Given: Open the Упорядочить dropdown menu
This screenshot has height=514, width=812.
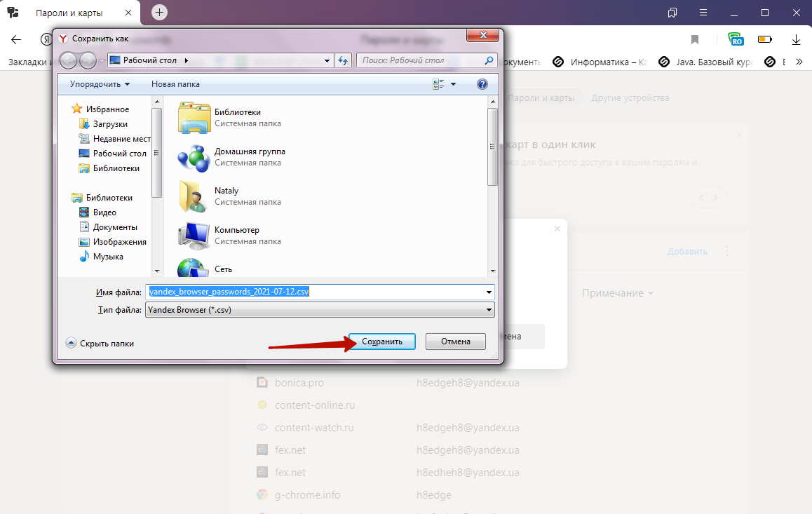Looking at the screenshot, I should (100, 84).
